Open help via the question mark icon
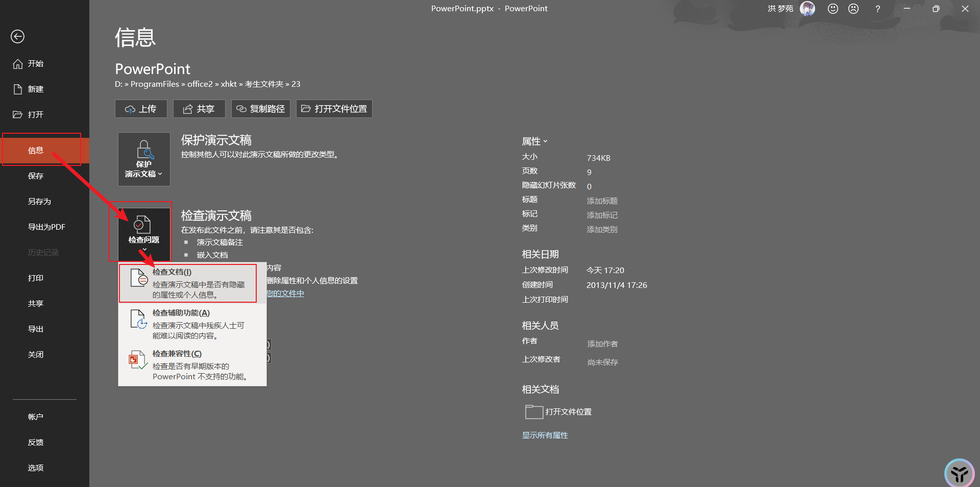 (877, 9)
